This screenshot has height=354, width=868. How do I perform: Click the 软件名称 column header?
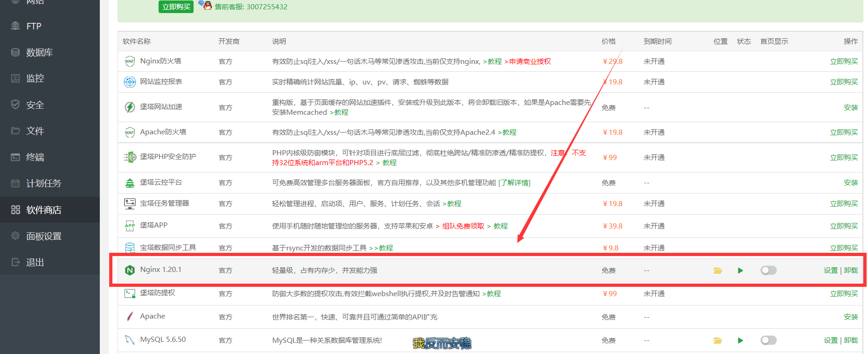pyautogui.click(x=137, y=42)
